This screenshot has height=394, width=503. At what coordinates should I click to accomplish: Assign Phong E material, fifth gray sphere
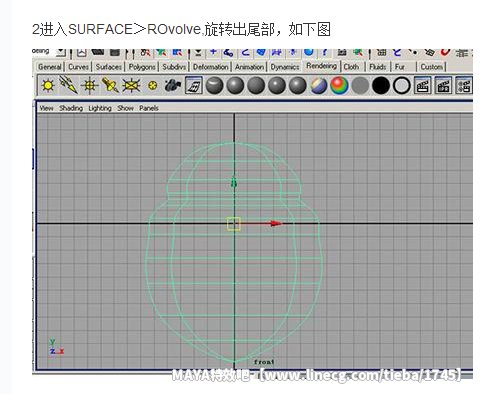298,85
